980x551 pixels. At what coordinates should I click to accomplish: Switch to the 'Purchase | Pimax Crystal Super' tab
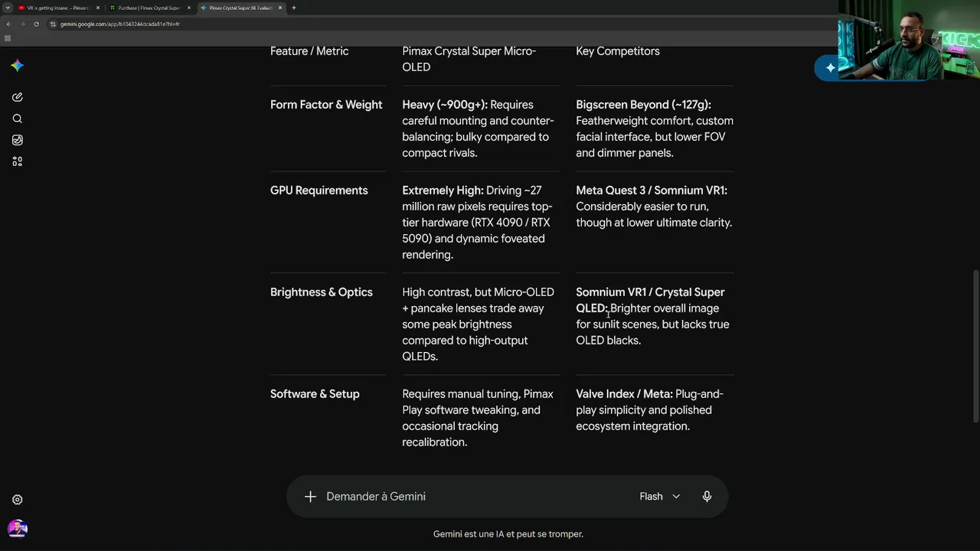(149, 8)
